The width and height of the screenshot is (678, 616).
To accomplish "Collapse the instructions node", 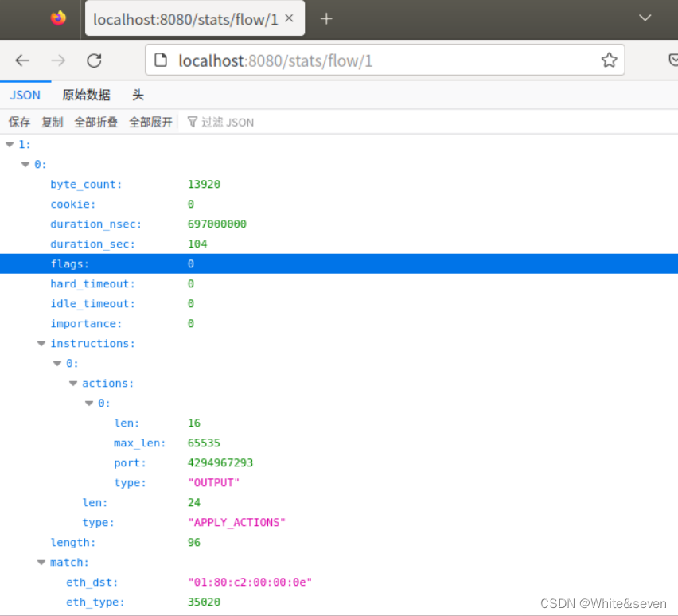I will [41, 343].
